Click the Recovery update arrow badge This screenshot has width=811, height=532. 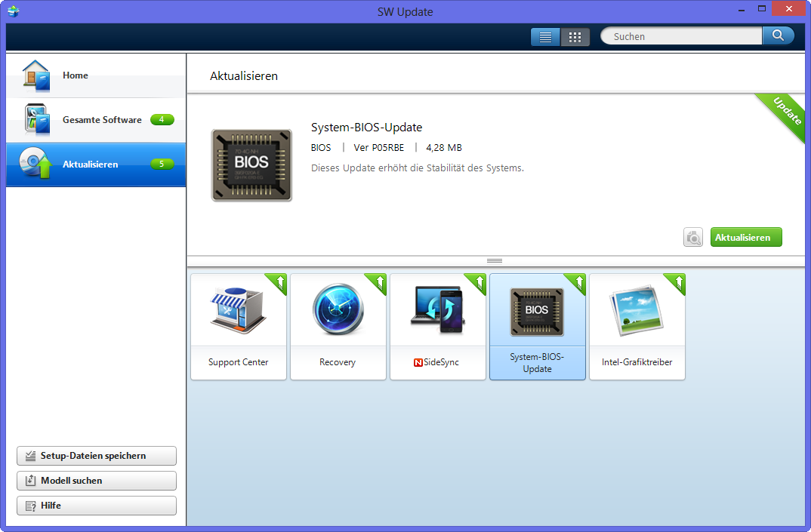378,282
